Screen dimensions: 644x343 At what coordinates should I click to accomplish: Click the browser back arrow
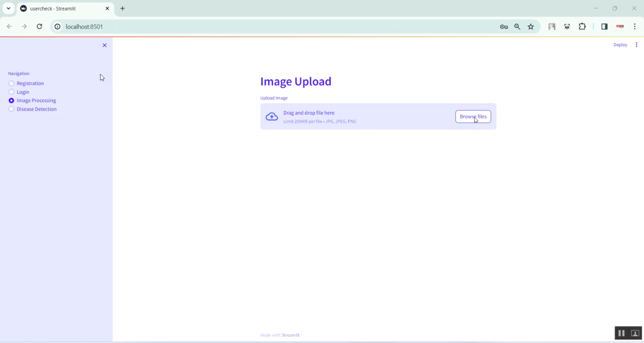(9, 27)
